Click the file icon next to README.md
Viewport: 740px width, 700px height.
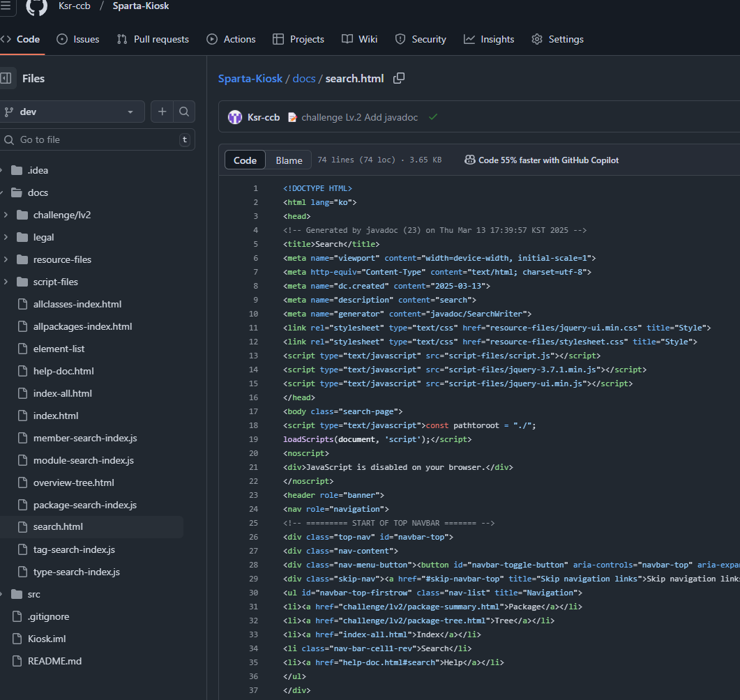click(x=17, y=661)
